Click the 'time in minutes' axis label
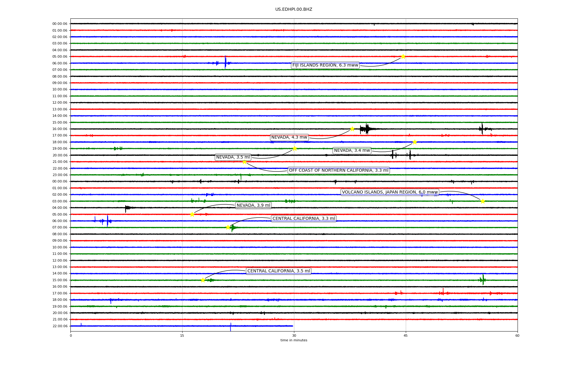Viewport: 588px width, 368px height. click(x=294, y=340)
